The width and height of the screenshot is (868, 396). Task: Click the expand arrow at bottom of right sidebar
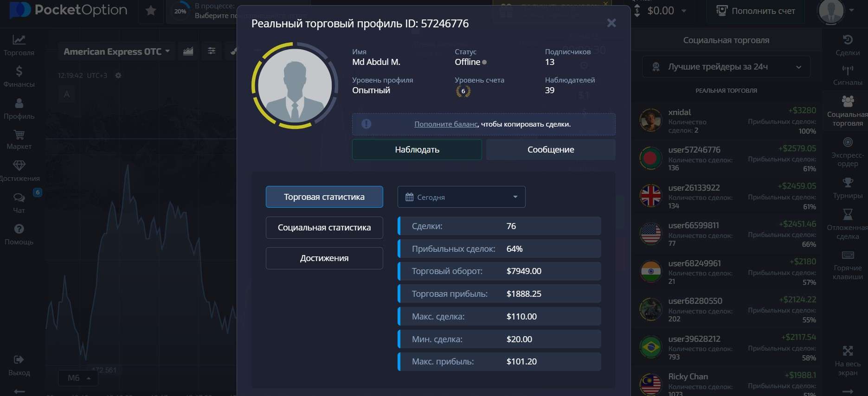tap(848, 392)
